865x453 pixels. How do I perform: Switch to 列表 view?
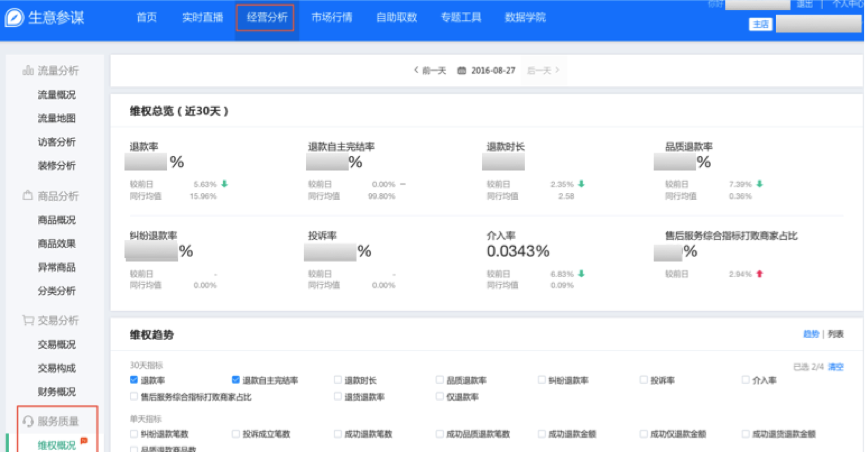pos(836,334)
